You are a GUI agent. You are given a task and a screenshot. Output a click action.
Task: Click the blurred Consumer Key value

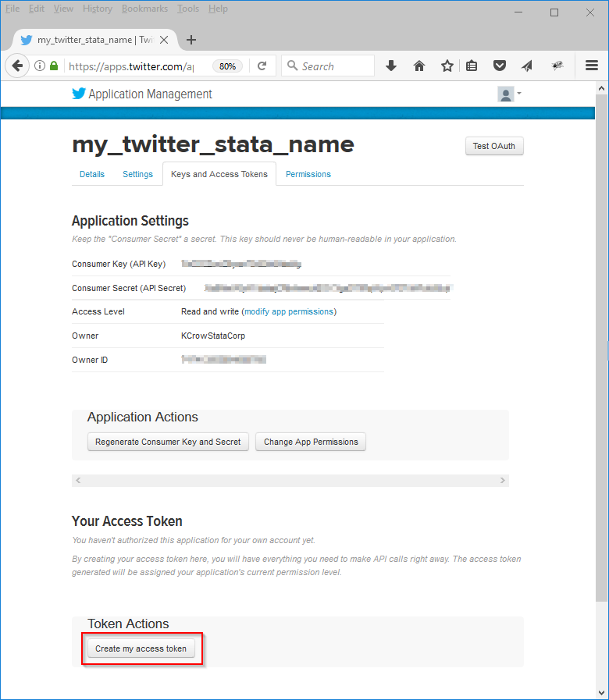tap(241, 264)
